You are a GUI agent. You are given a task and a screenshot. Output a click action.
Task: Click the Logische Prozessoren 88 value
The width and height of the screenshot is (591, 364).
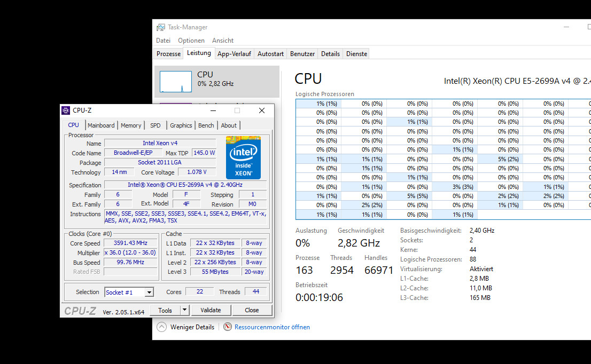[x=473, y=259]
